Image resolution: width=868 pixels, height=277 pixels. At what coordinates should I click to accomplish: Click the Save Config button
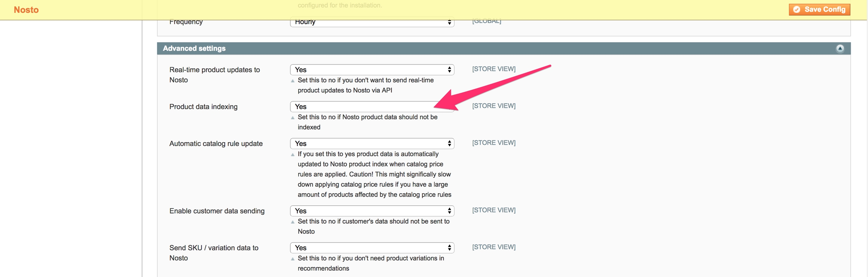(x=819, y=9)
